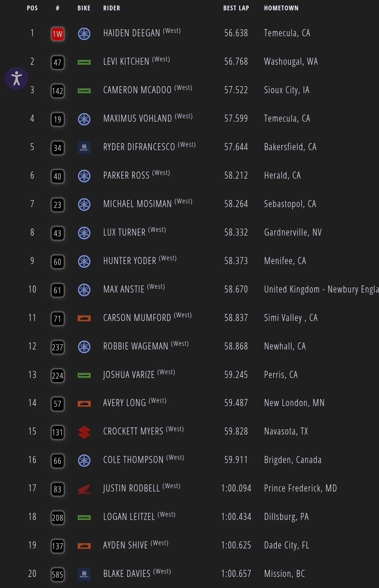Click the RIDER column header
This screenshot has width=379, height=588.
[x=111, y=8]
